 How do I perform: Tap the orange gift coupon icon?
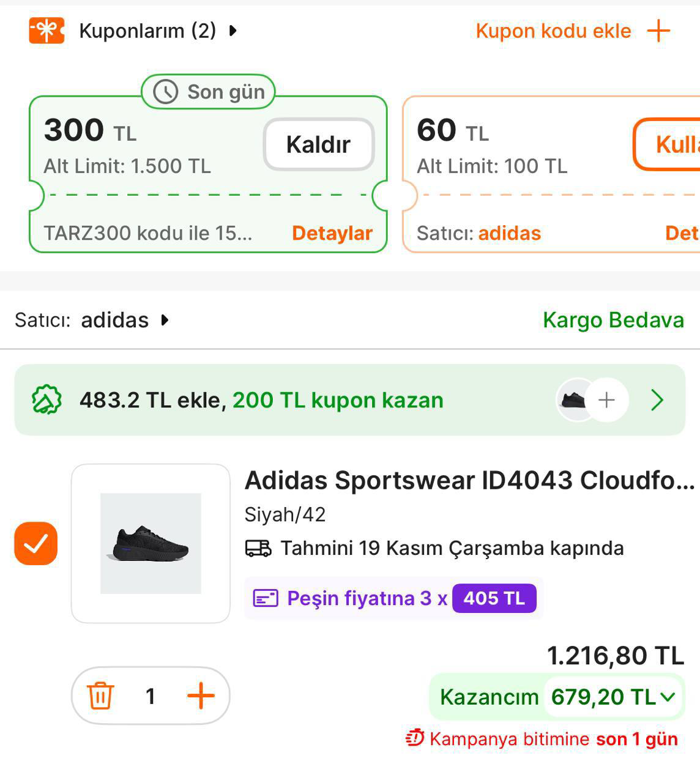pyautogui.click(x=47, y=31)
